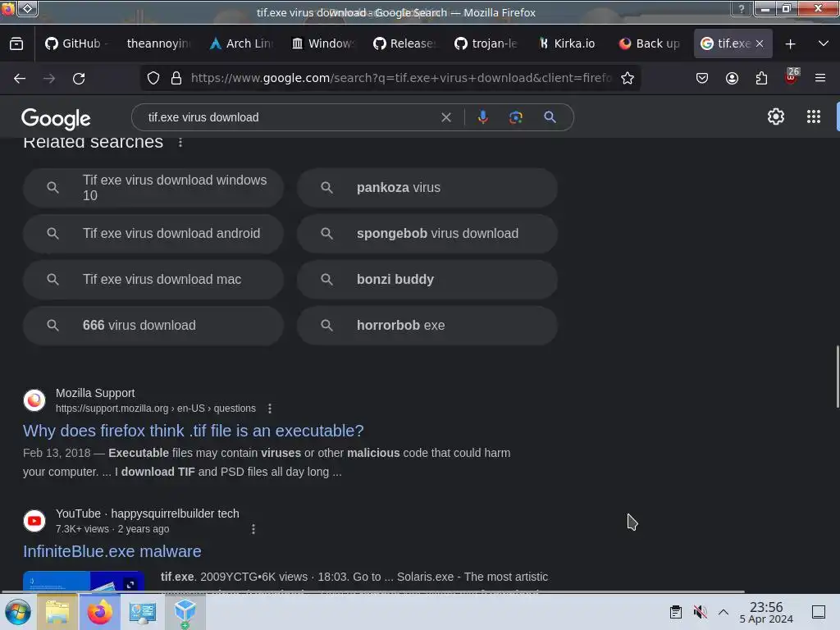Open Google quick settings gear
The width and height of the screenshot is (840, 630).
[776, 116]
